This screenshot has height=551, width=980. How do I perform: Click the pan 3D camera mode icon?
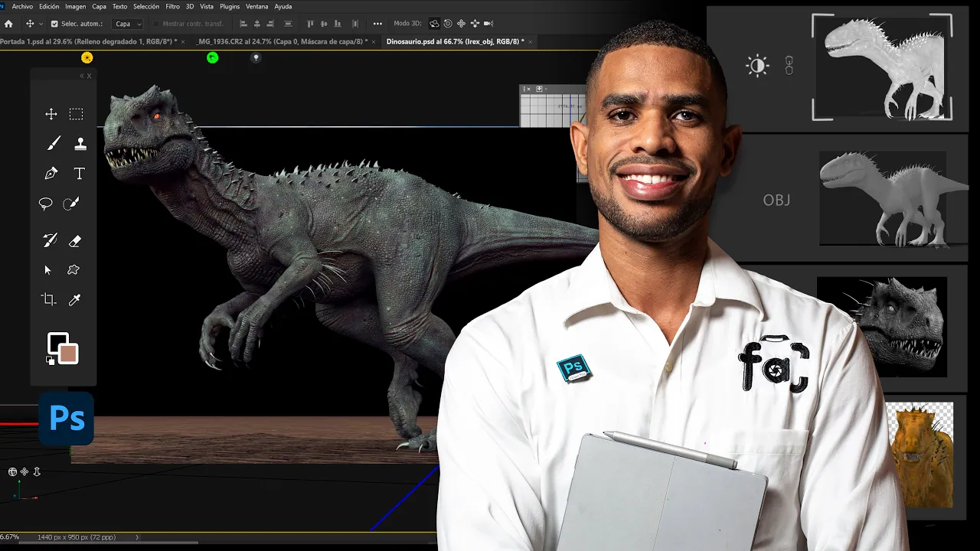pos(461,24)
